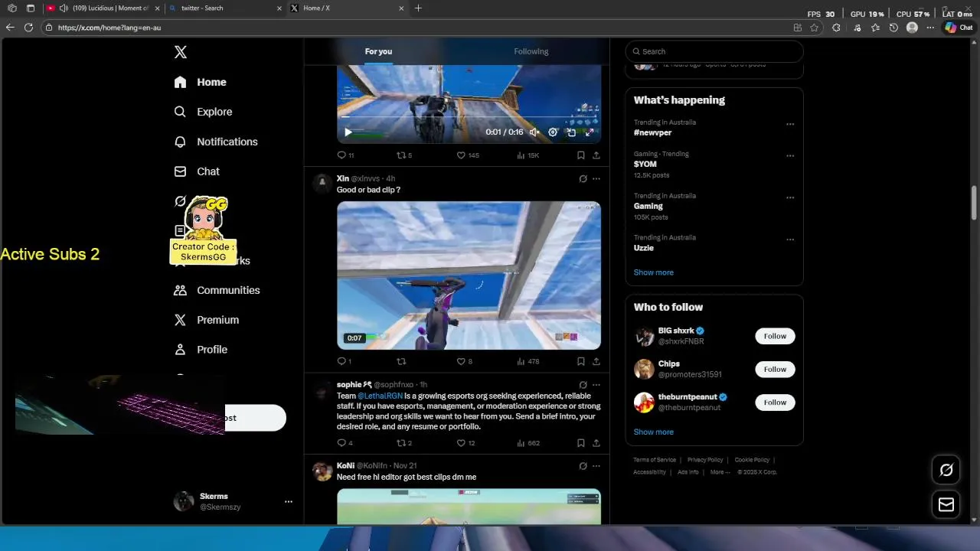Viewport: 980px width, 551px height.
Task: Reload the page in browser toolbar
Action: tap(28, 28)
